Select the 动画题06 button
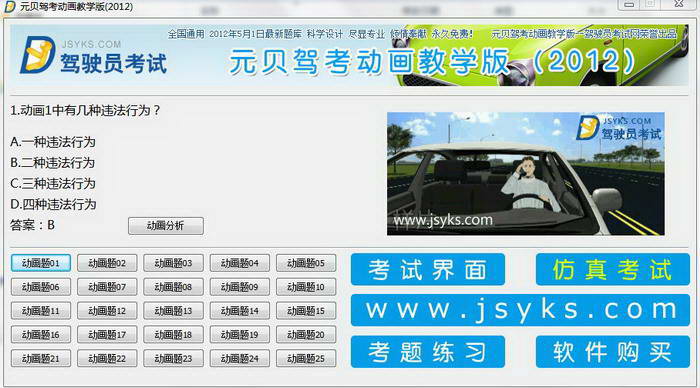Image resolution: width=700 pixels, height=388 pixels. 41,287
